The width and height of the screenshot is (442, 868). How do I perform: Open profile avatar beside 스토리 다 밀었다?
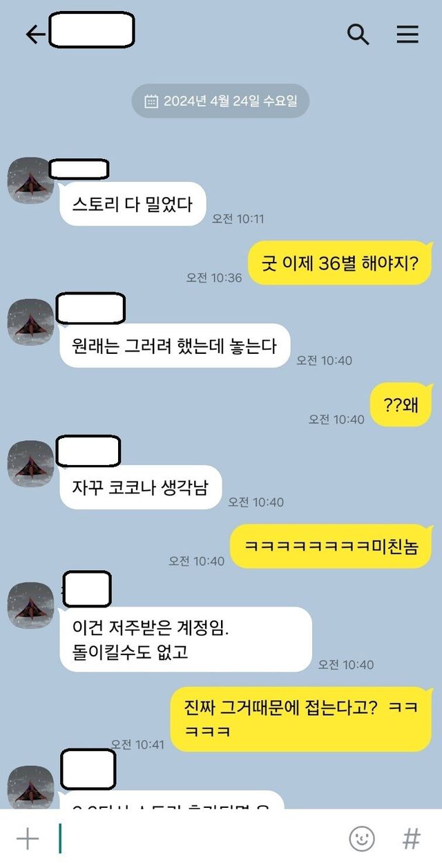[x=30, y=180]
